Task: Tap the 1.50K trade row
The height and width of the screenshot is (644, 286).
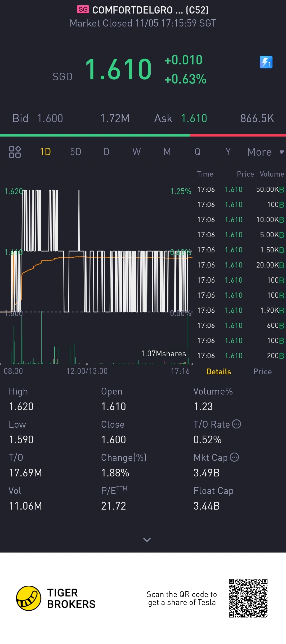Action: [241, 250]
